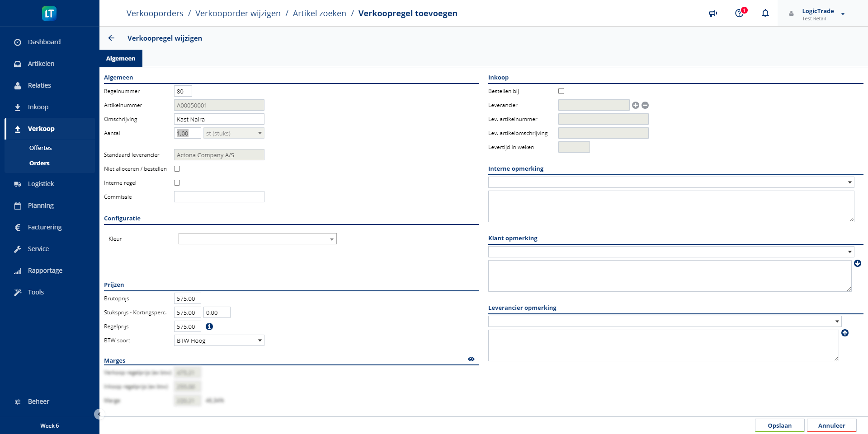
Task: Click the up-arrow icon beside Leverancier opmerking
Action: (845, 333)
